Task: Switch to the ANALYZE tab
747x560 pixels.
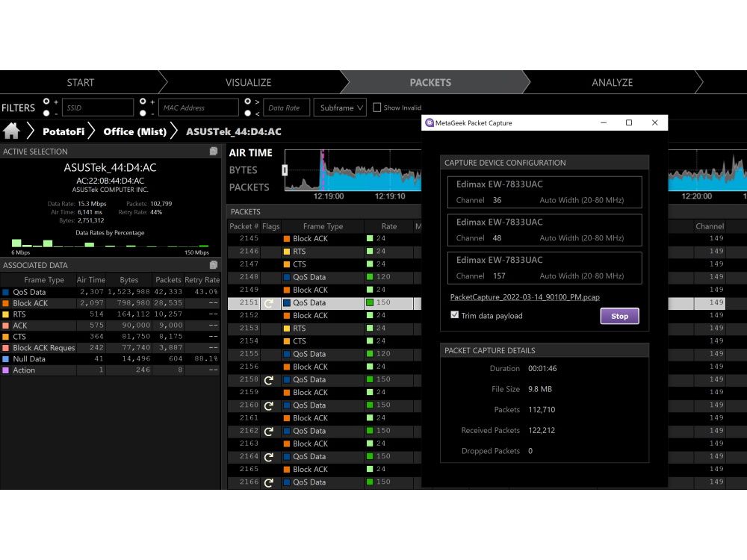Action: [x=613, y=82]
